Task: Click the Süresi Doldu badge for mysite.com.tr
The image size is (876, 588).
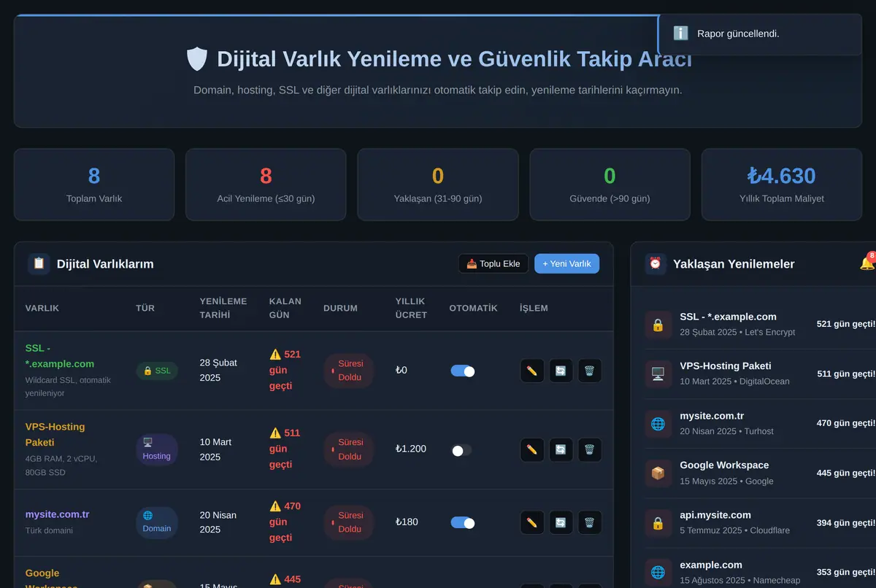Action: (x=349, y=522)
